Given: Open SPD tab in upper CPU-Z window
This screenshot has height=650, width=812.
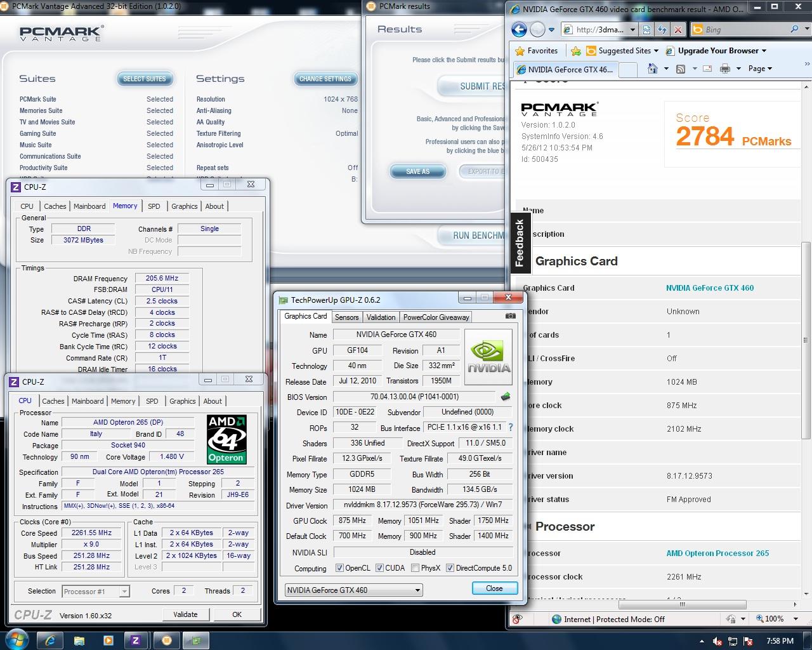Looking at the screenshot, I should point(154,206).
